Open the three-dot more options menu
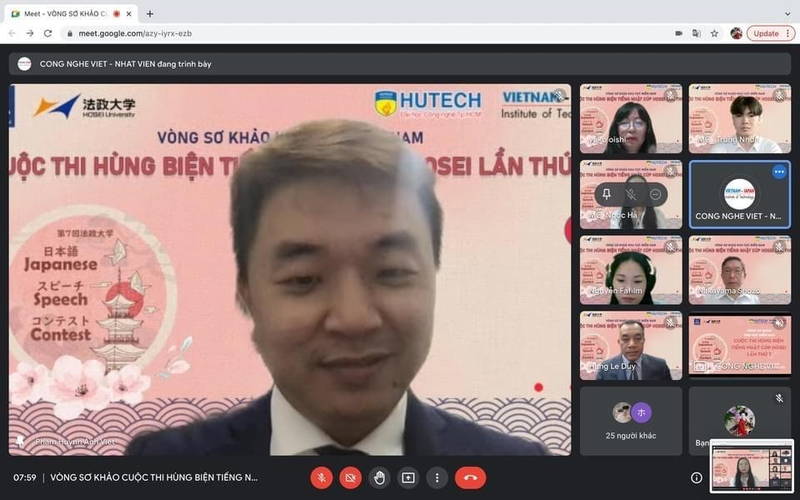Viewport: 800px width, 500px height. [437, 478]
